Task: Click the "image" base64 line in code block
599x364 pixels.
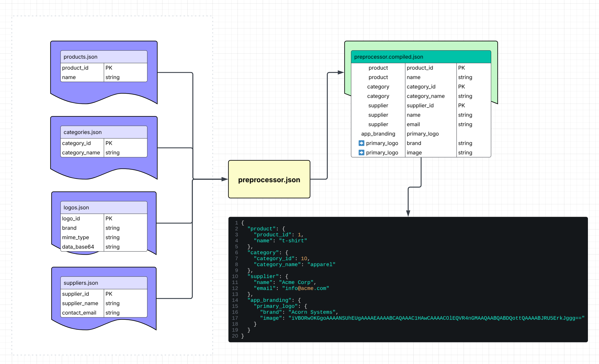Action: point(422,318)
